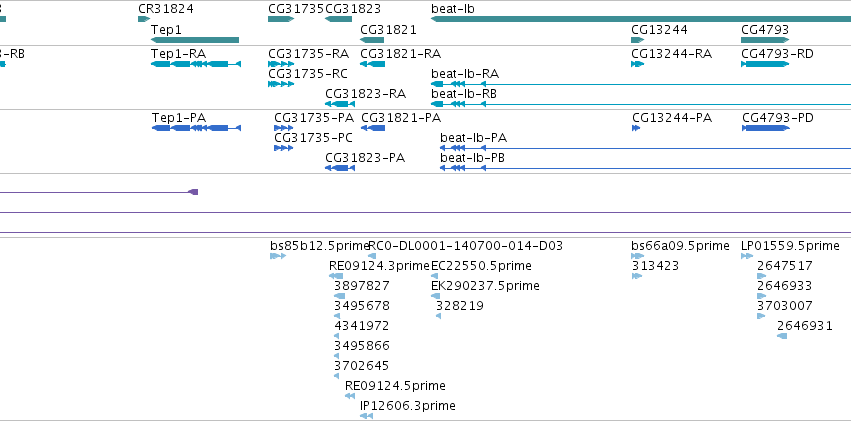The width and height of the screenshot is (851, 421).
Task: Select the RC0-DL0001-140700-014-D03 EST
Action: 372,256
